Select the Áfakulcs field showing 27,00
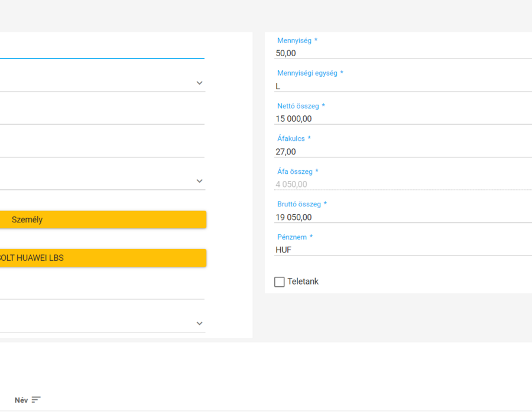This screenshot has width=532, height=414. tap(403, 151)
